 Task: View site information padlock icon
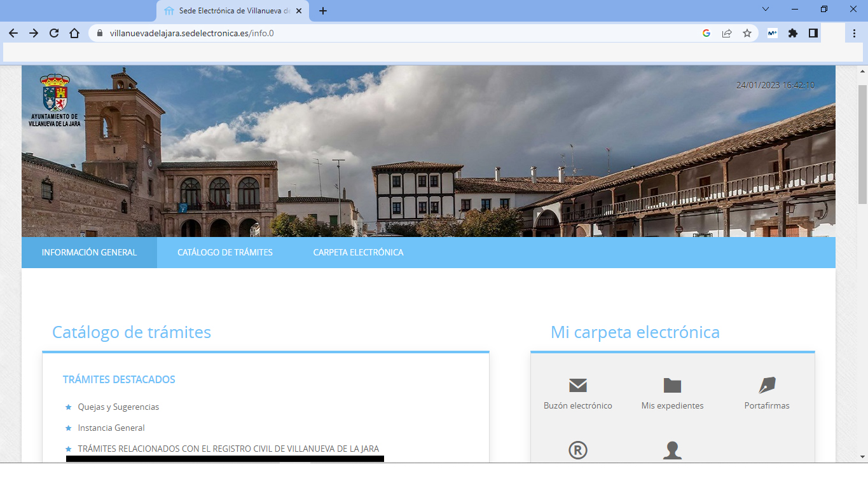pyautogui.click(x=99, y=33)
